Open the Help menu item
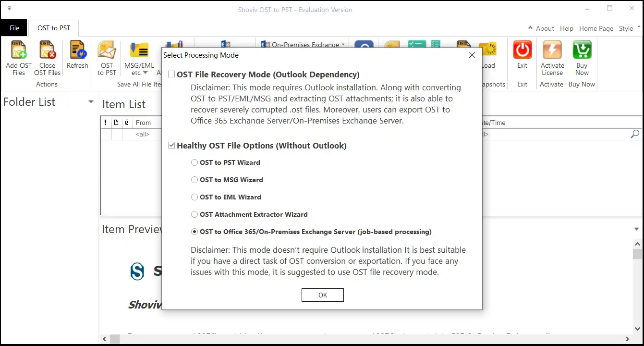Image resolution: width=644 pixels, height=346 pixels. point(567,28)
